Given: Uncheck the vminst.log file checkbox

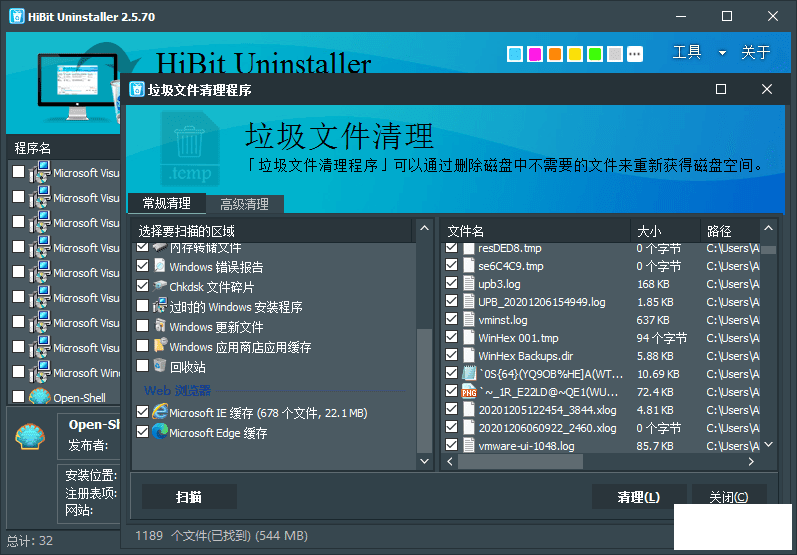Looking at the screenshot, I should 451,320.
